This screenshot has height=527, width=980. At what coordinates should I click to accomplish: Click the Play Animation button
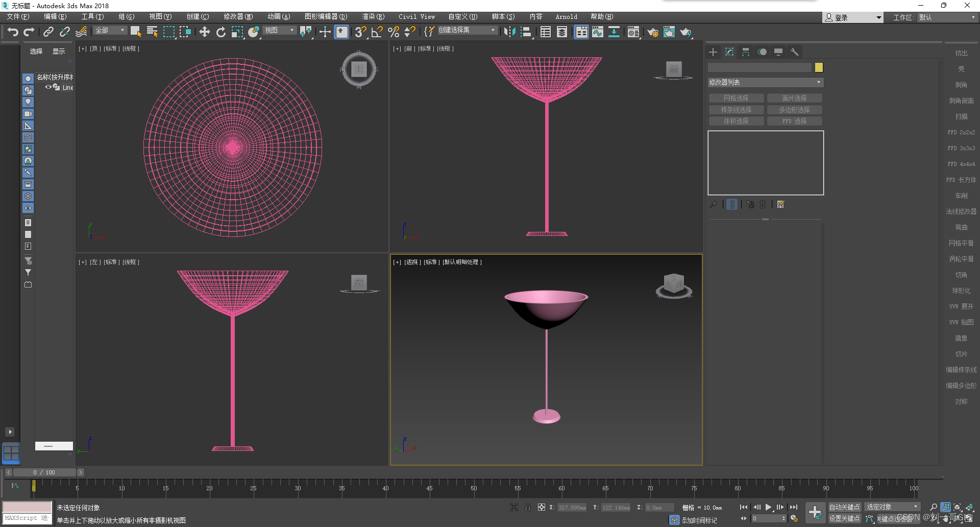point(768,507)
